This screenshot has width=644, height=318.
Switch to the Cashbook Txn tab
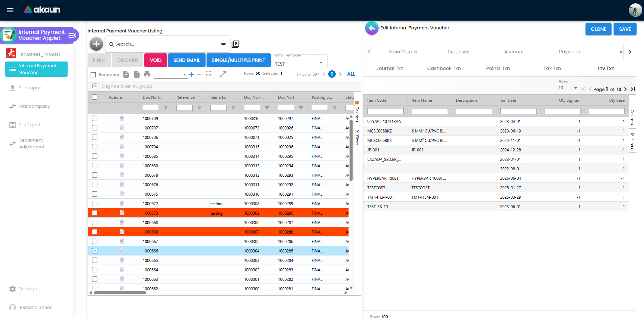(444, 68)
